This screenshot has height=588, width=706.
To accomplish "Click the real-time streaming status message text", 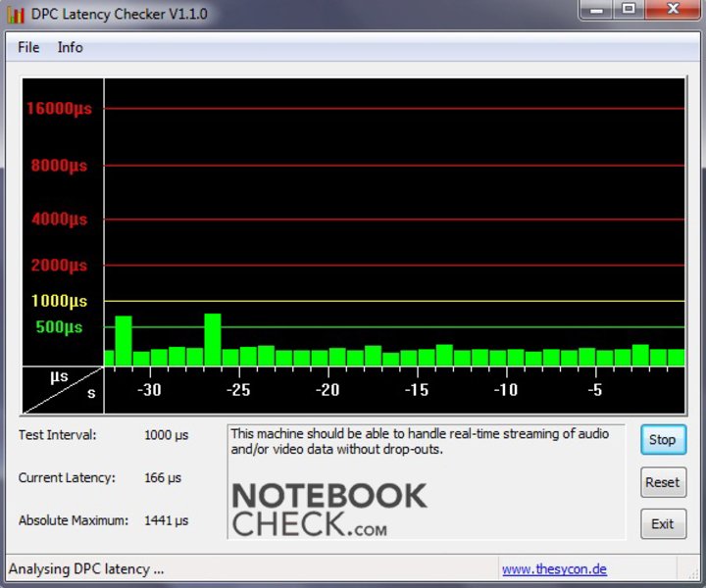I will [420, 441].
